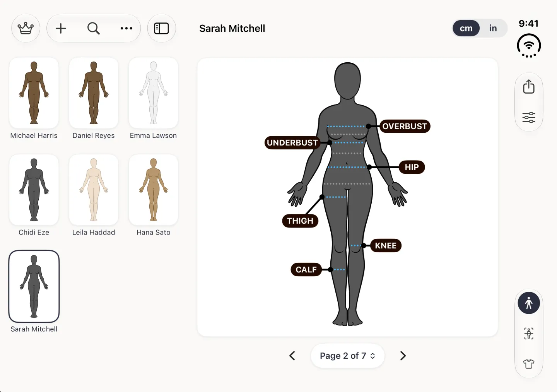Screen dimensions: 557x392
Task: Select the Sarah Mitchell profile thumbnail
Action: (34, 286)
